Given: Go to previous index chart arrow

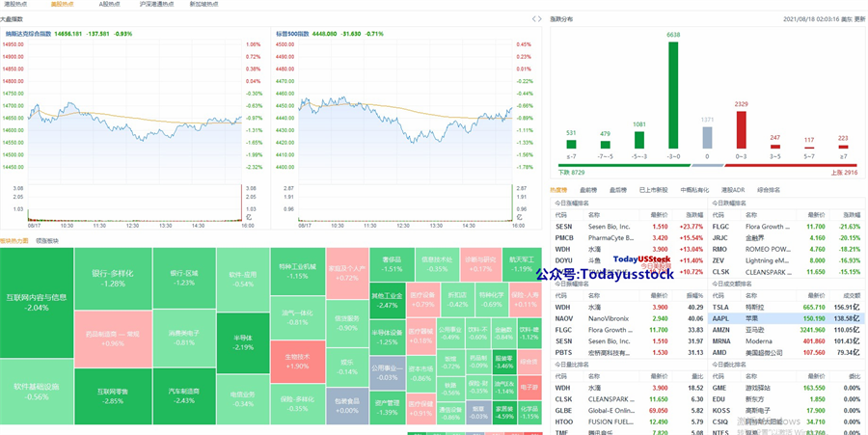Looking at the screenshot, I should (x=534, y=19).
